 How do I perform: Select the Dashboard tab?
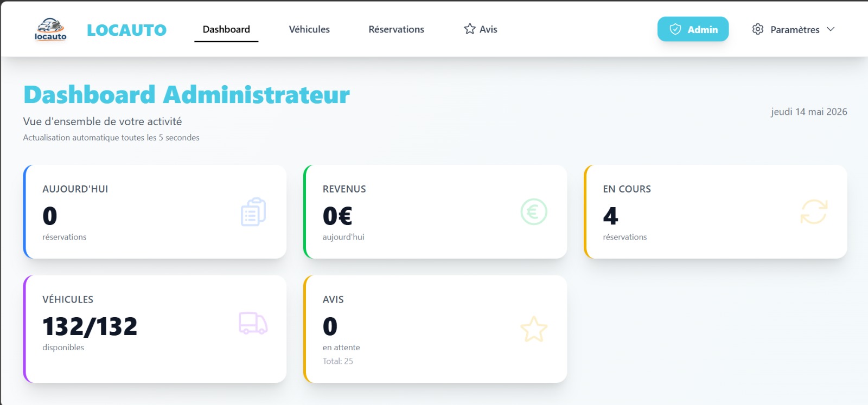pos(226,29)
